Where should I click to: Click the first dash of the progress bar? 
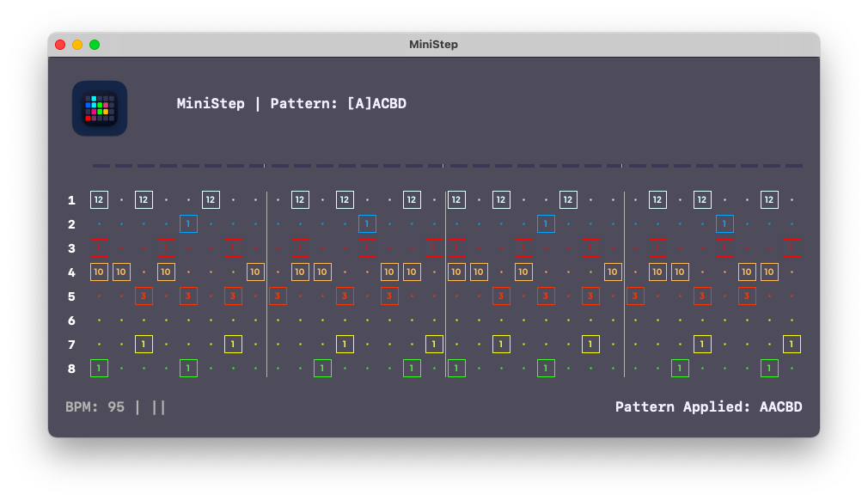click(101, 166)
